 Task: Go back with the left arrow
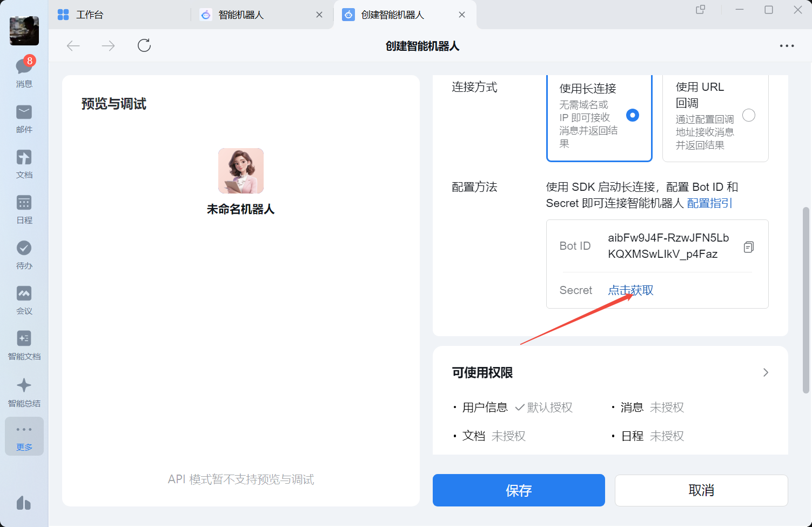pyautogui.click(x=73, y=46)
